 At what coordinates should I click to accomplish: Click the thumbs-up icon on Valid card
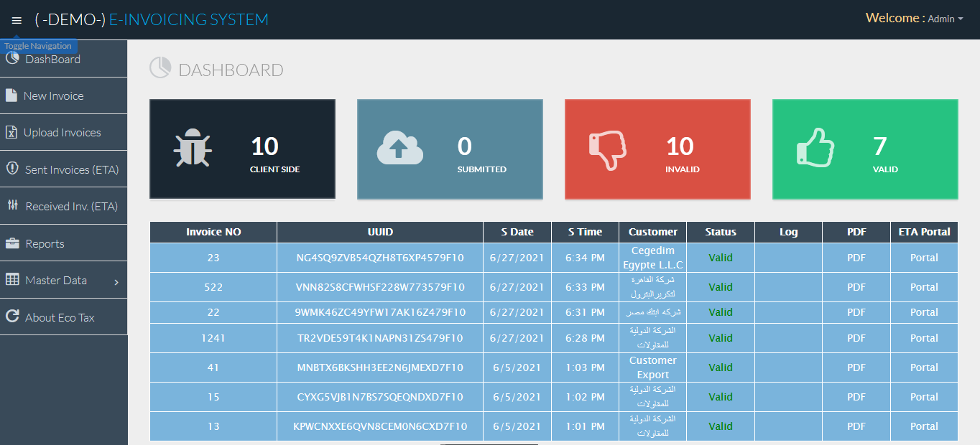pos(815,149)
